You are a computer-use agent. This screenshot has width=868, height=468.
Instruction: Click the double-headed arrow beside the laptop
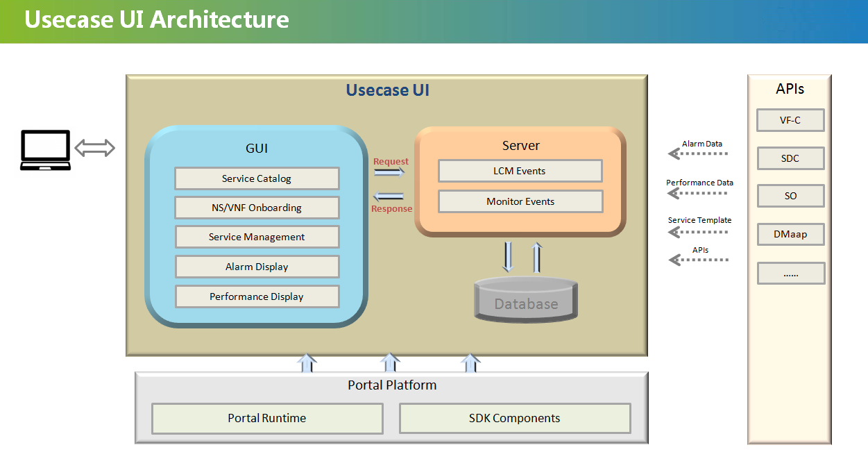(94, 147)
